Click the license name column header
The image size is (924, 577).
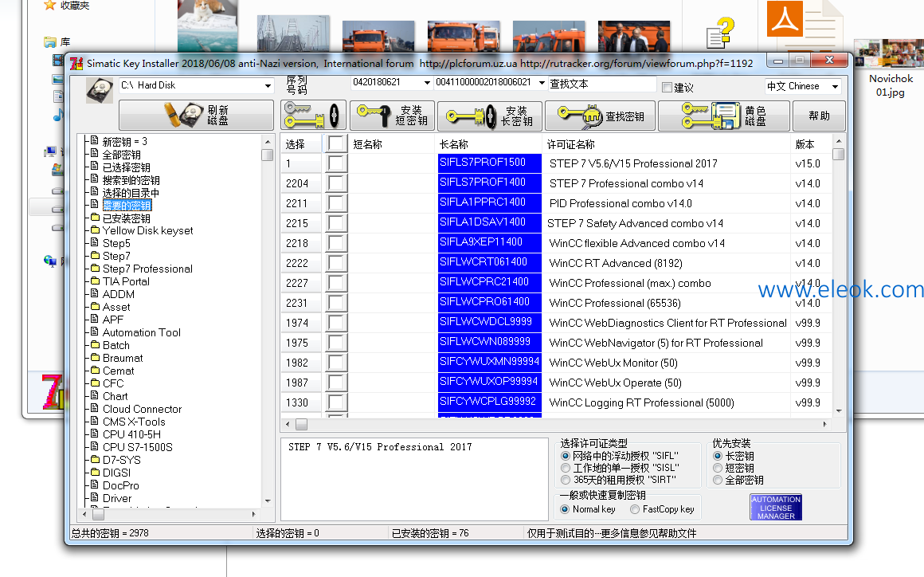click(x=666, y=144)
